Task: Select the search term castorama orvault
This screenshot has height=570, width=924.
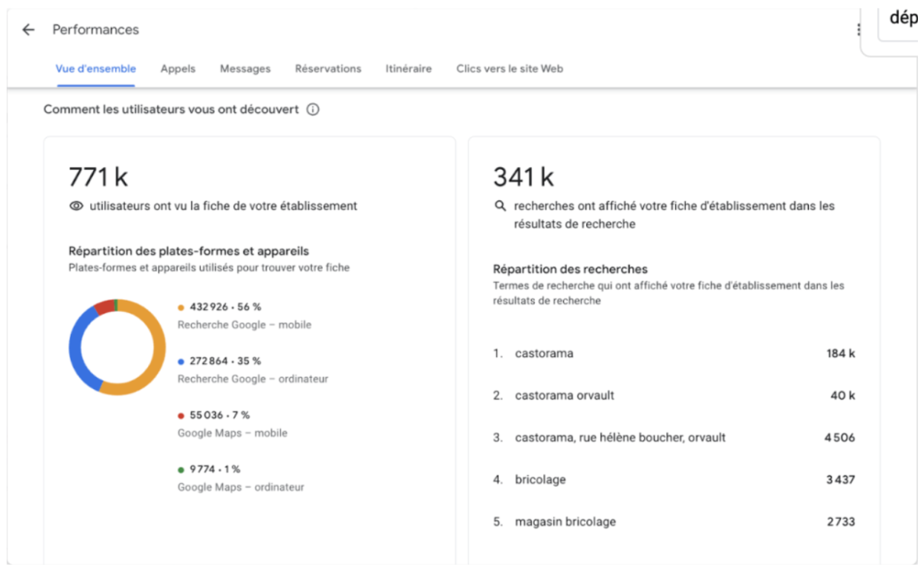Action: tap(564, 395)
